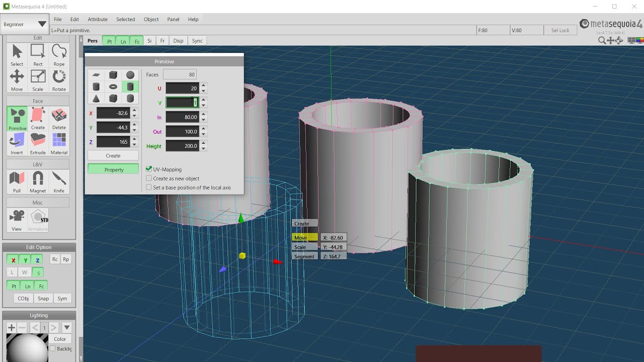
Task: Select the Knife tool
Action: coord(59,178)
